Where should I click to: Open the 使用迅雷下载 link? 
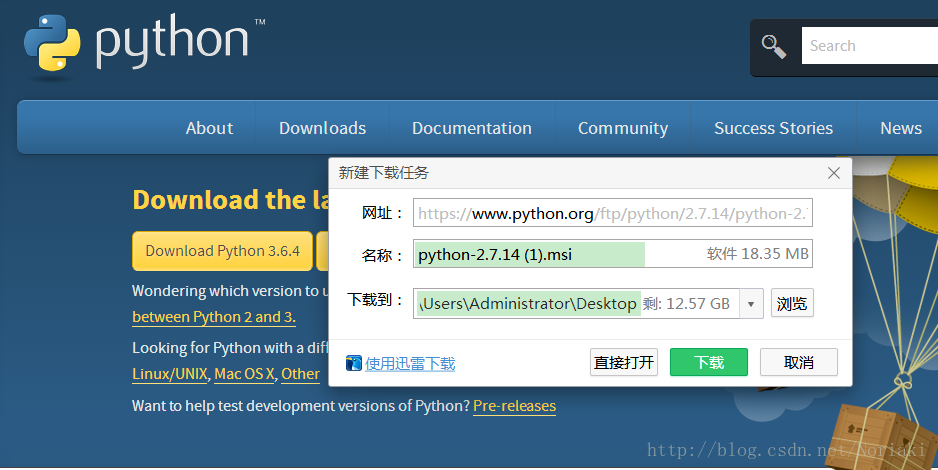410,364
